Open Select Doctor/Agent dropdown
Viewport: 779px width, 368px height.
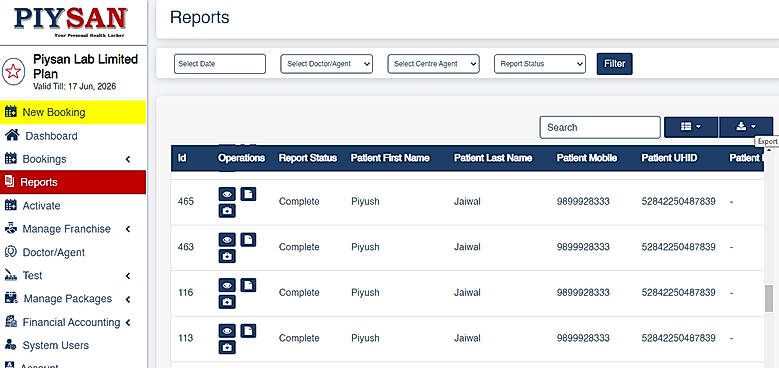(x=326, y=64)
